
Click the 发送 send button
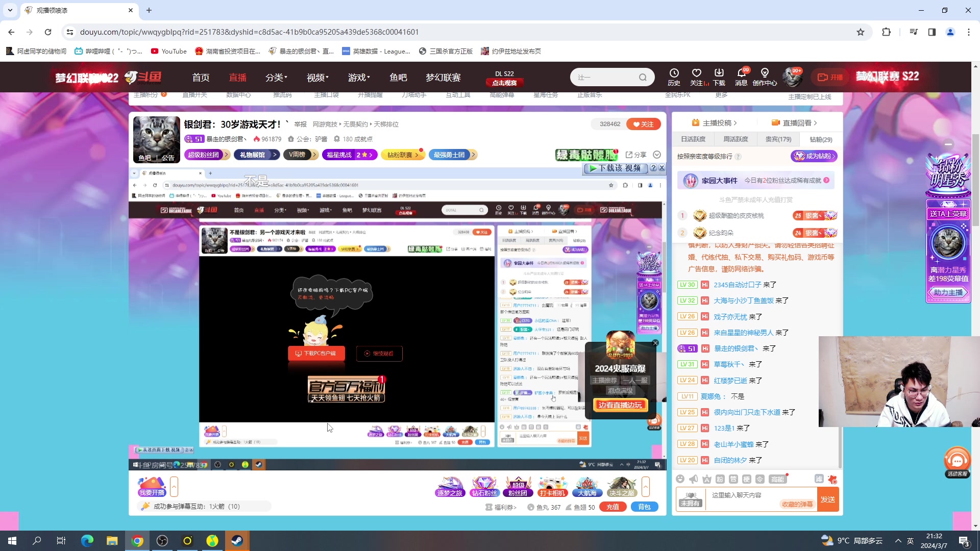(827, 499)
